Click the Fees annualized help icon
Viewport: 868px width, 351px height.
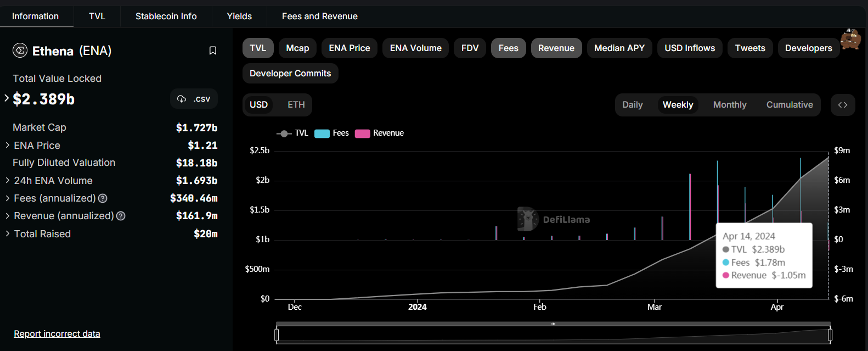103,198
